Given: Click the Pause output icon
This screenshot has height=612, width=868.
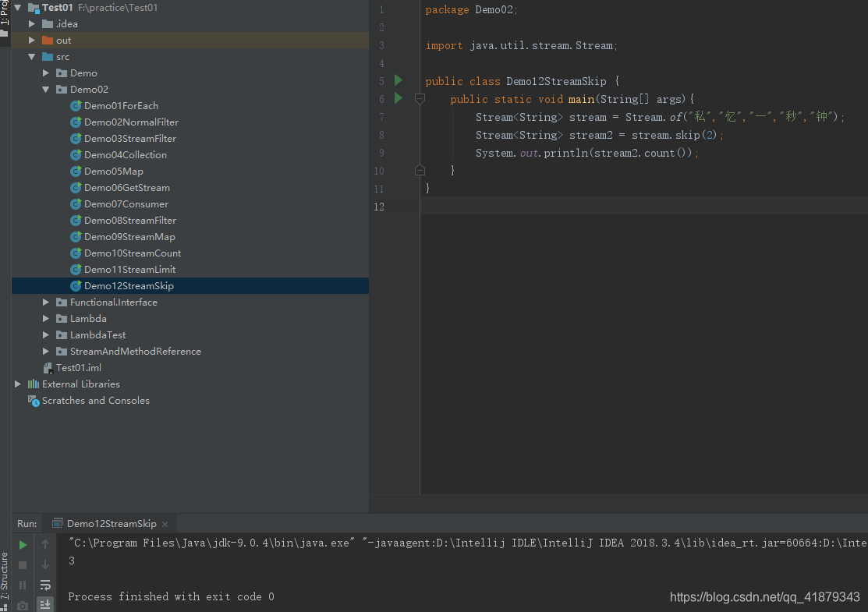Looking at the screenshot, I should 23,585.
